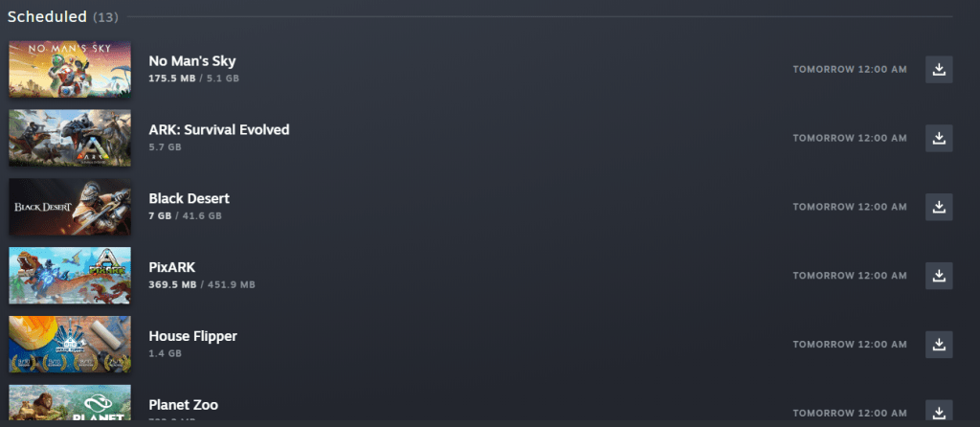Open House Flipper title link
980x427 pixels.
point(192,336)
